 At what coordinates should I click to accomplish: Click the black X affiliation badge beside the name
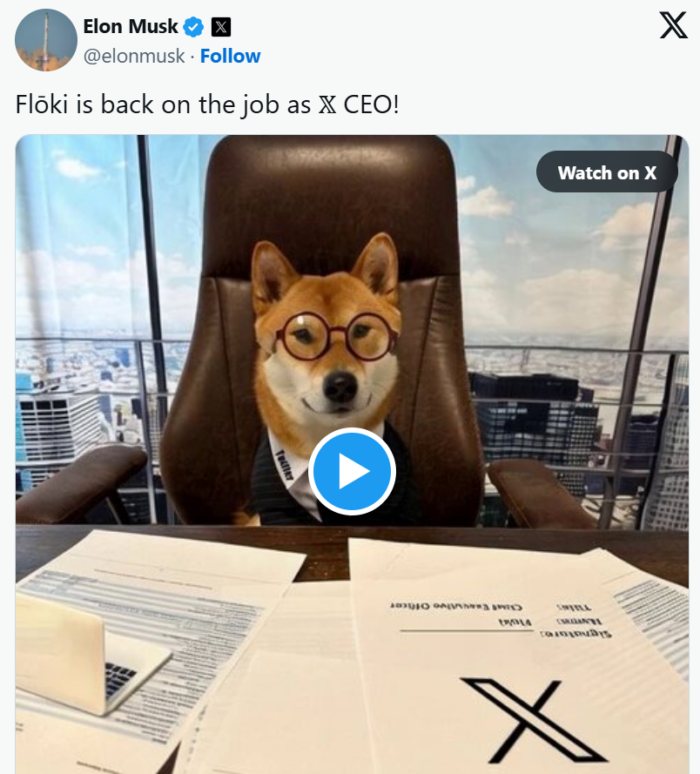pyautogui.click(x=221, y=26)
